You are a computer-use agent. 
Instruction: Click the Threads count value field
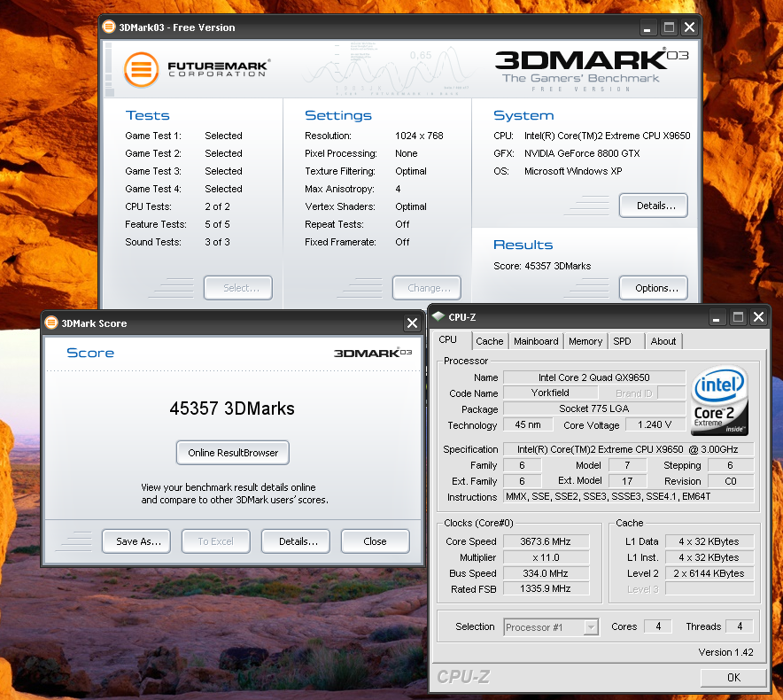740,626
